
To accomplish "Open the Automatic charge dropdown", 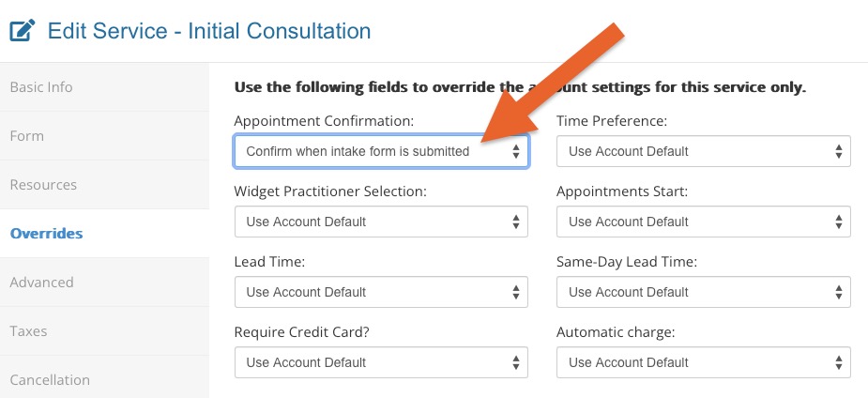I will pyautogui.click(x=703, y=362).
